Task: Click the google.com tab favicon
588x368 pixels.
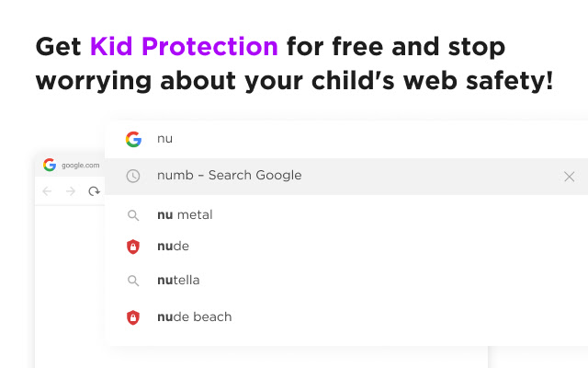Action: (50, 165)
